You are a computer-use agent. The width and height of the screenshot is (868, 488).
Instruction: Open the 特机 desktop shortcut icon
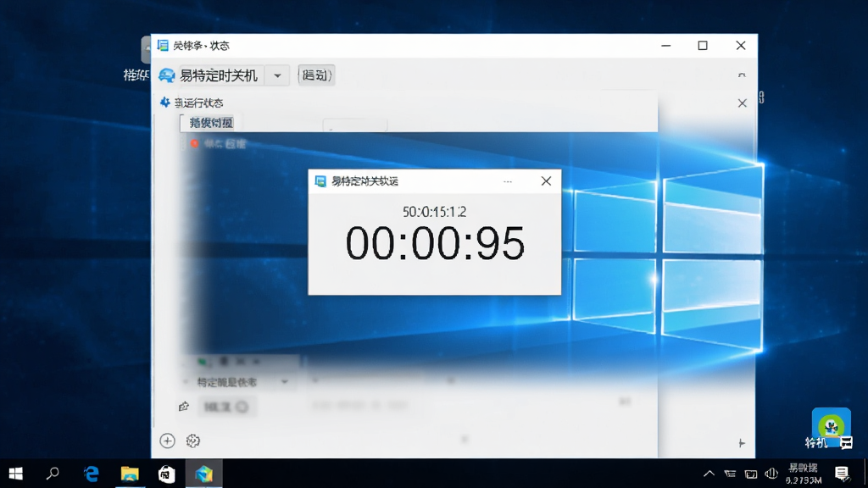[x=831, y=429]
